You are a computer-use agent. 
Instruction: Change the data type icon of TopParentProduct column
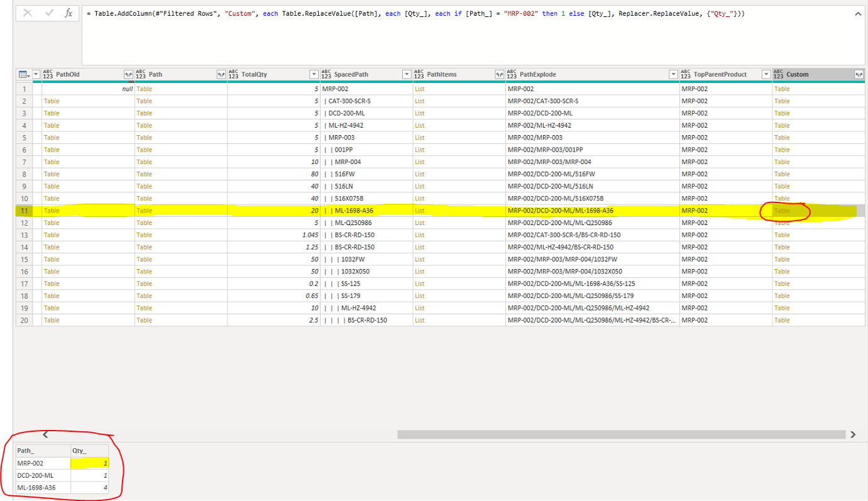tap(686, 74)
